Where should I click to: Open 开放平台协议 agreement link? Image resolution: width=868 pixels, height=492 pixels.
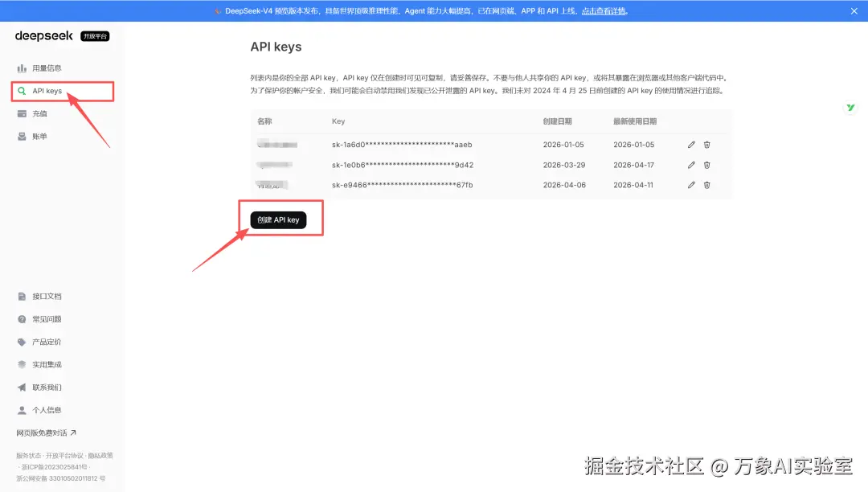(x=64, y=456)
